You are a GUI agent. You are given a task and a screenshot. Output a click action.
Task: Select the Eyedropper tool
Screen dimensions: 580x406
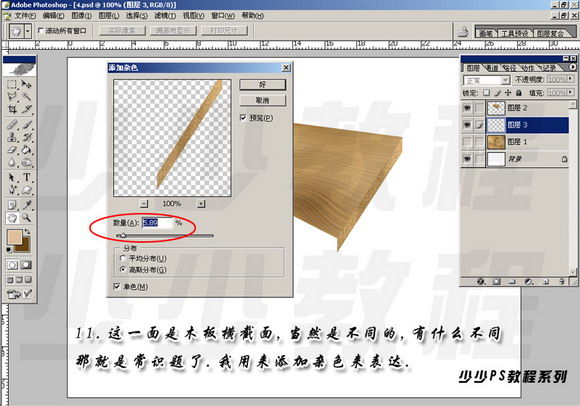pyautogui.click(x=27, y=204)
